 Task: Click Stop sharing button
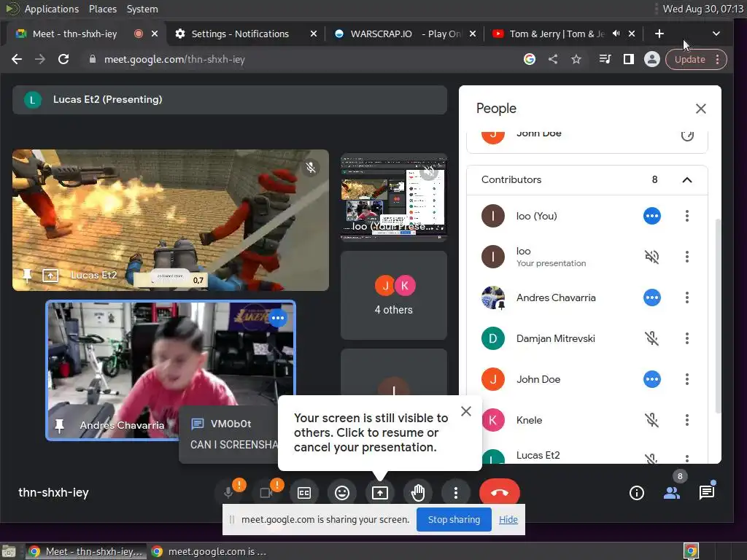coord(454,519)
